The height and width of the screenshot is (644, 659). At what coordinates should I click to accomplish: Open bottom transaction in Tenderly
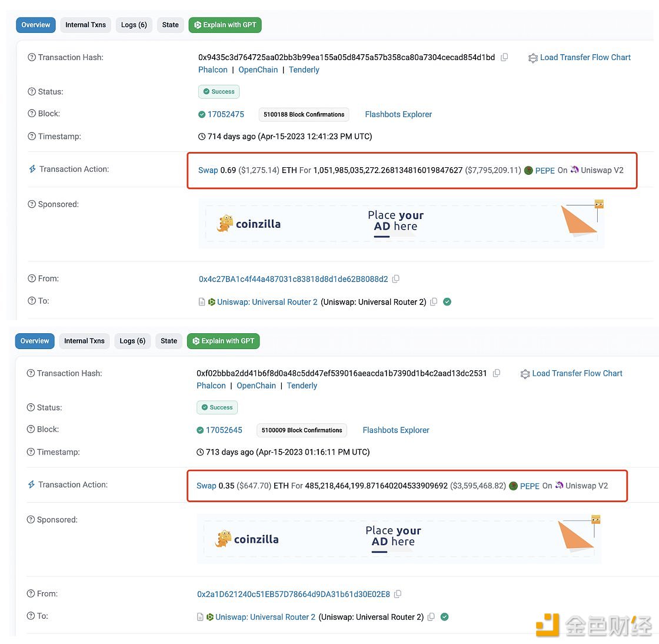pyautogui.click(x=302, y=386)
